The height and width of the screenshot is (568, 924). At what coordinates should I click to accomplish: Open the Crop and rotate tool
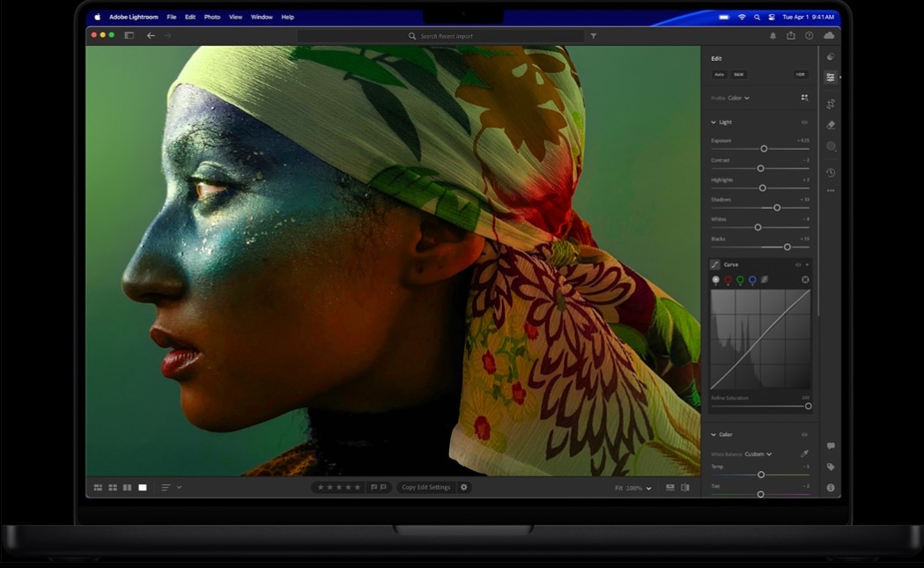831,104
